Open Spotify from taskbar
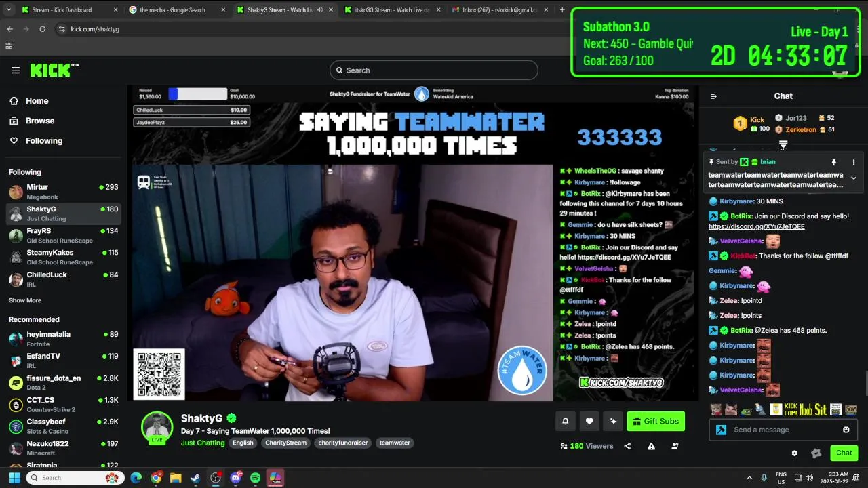Image resolution: width=868 pixels, height=488 pixels. click(256, 478)
